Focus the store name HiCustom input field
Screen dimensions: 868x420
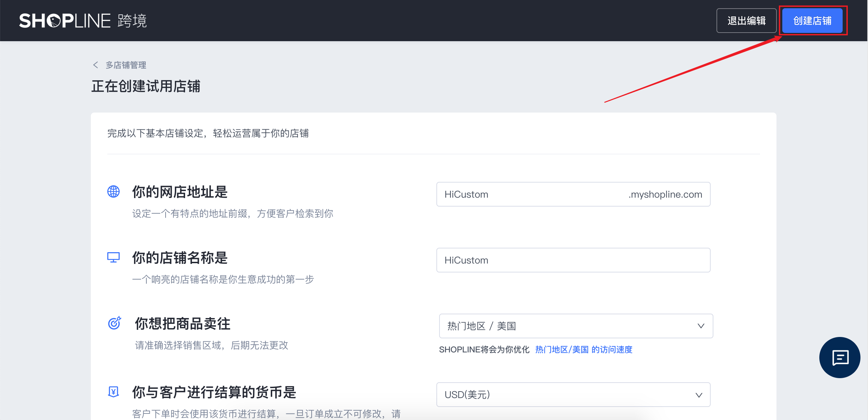[x=573, y=260]
